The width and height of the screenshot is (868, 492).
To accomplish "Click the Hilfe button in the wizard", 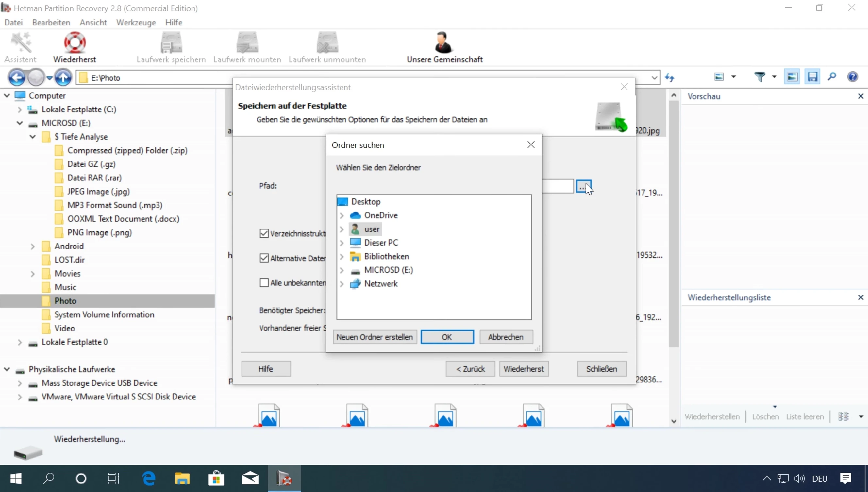I will coord(266,369).
